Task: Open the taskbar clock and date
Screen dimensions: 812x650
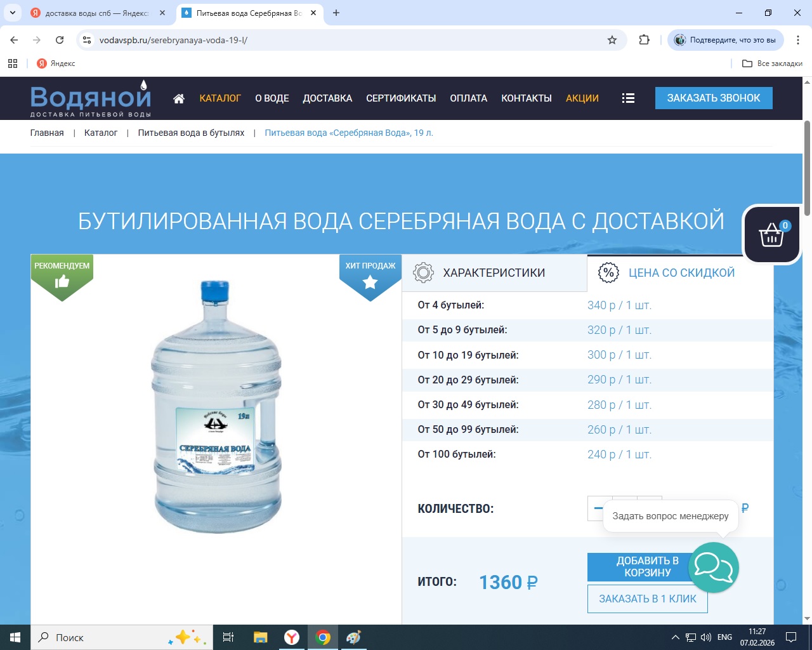Action: pos(757,637)
